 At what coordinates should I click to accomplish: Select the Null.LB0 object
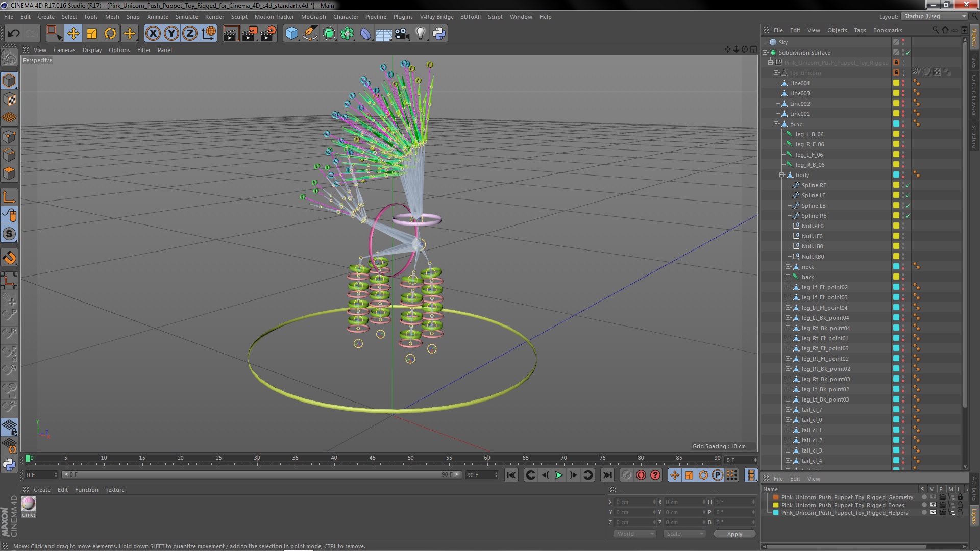812,246
